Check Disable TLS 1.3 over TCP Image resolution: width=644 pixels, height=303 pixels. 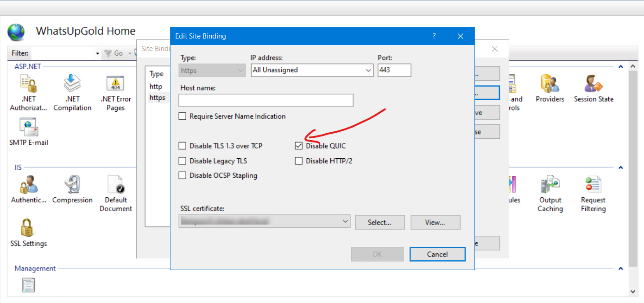click(x=183, y=146)
